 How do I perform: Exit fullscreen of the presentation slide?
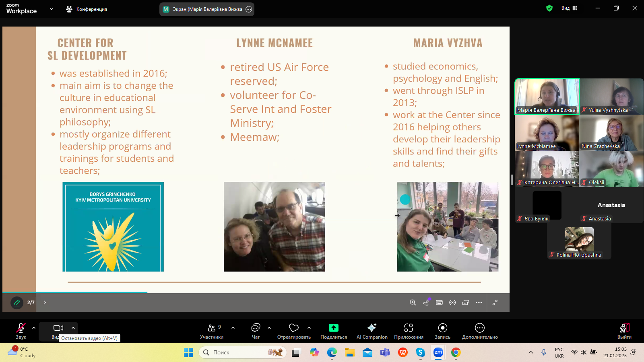pos(495,302)
